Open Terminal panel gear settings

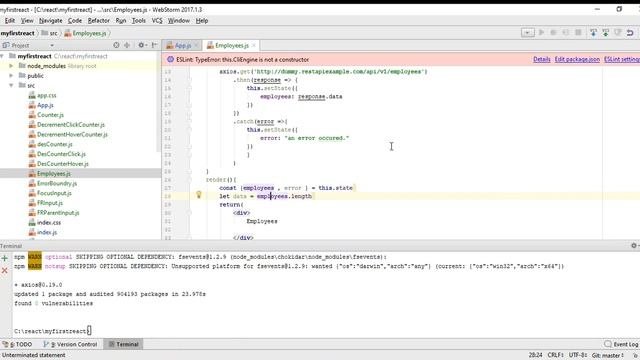tap(634, 246)
